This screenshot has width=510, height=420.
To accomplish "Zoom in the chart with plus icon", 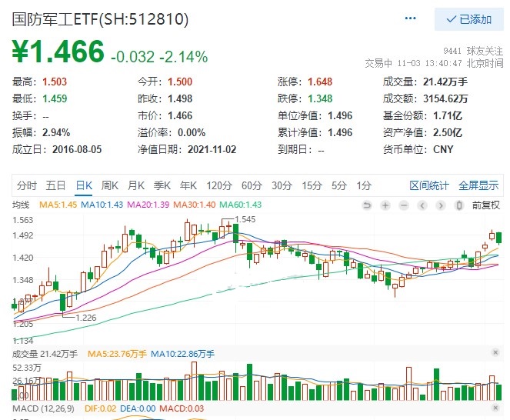I will coord(385,205).
